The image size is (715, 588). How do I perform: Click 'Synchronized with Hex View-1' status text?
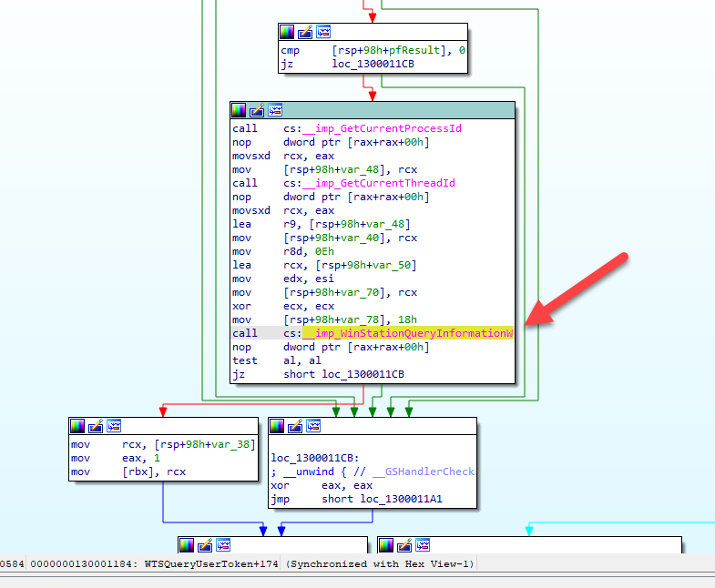[380, 564]
